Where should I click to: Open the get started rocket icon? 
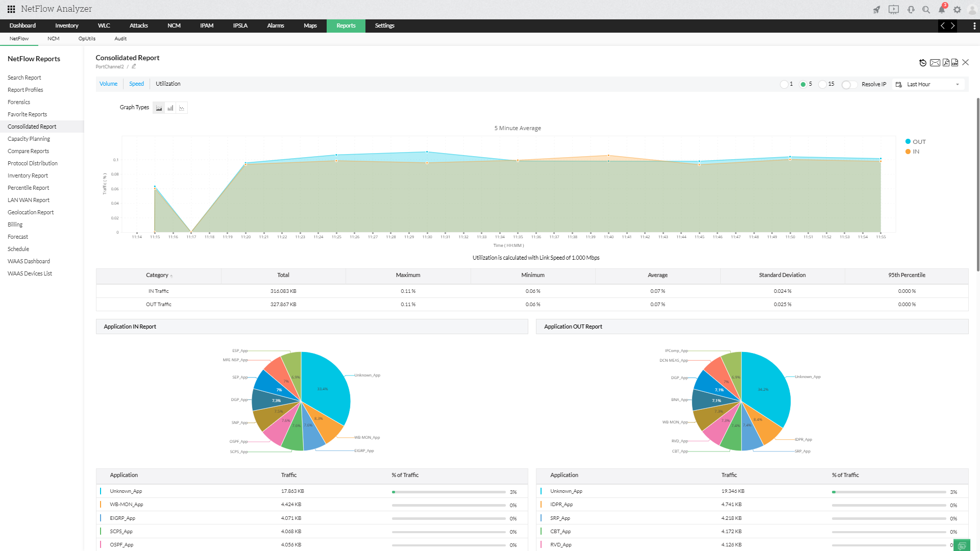[x=876, y=10]
